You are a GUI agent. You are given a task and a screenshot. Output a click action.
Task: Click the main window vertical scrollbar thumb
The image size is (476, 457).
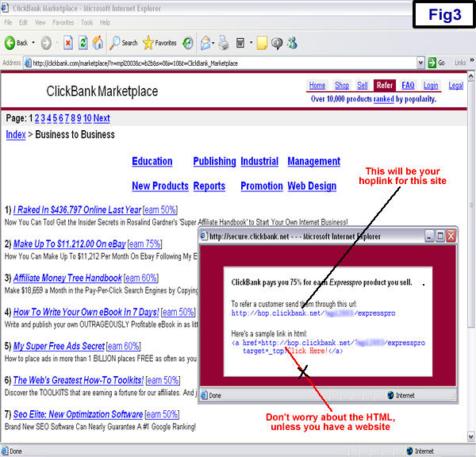(x=470, y=206)
